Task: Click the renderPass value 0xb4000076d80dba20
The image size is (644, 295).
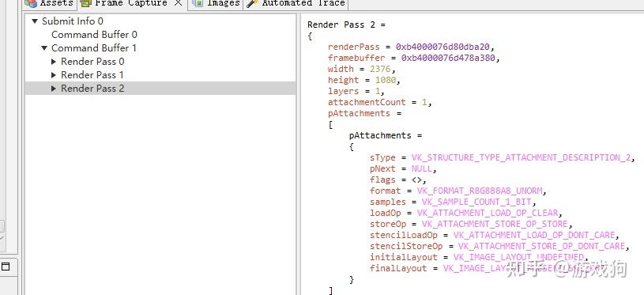Action: pos(443,47)
